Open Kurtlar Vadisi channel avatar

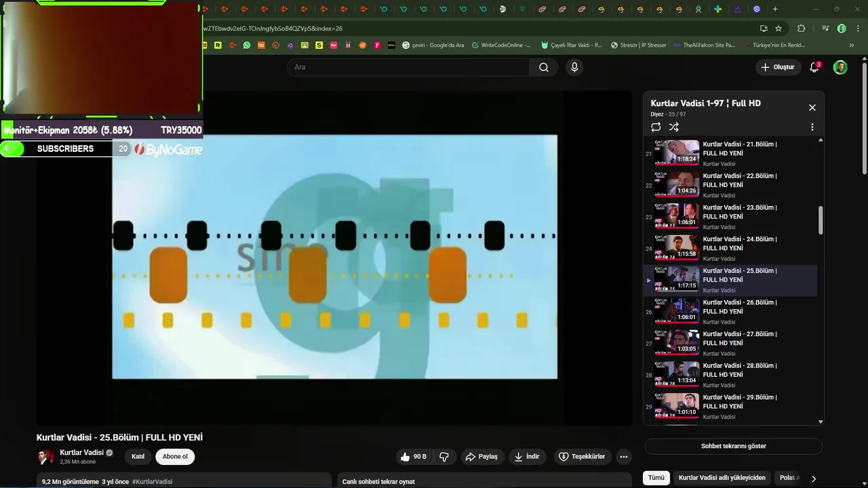pos(45,456)
